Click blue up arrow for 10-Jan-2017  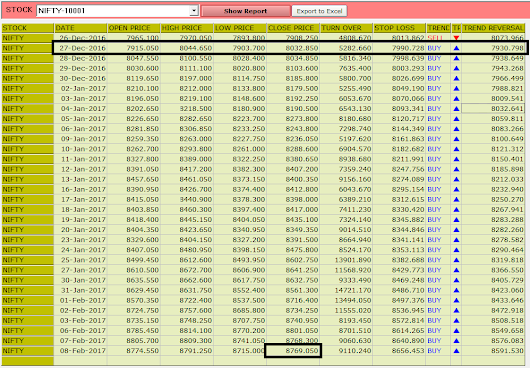pos(456,149)
